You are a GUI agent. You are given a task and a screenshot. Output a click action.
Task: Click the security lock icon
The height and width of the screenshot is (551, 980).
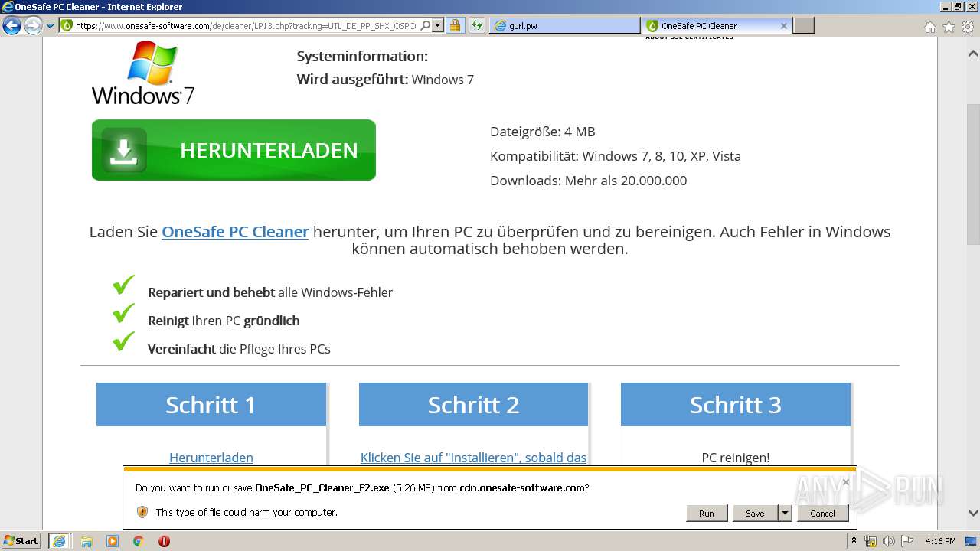point(455,25)
